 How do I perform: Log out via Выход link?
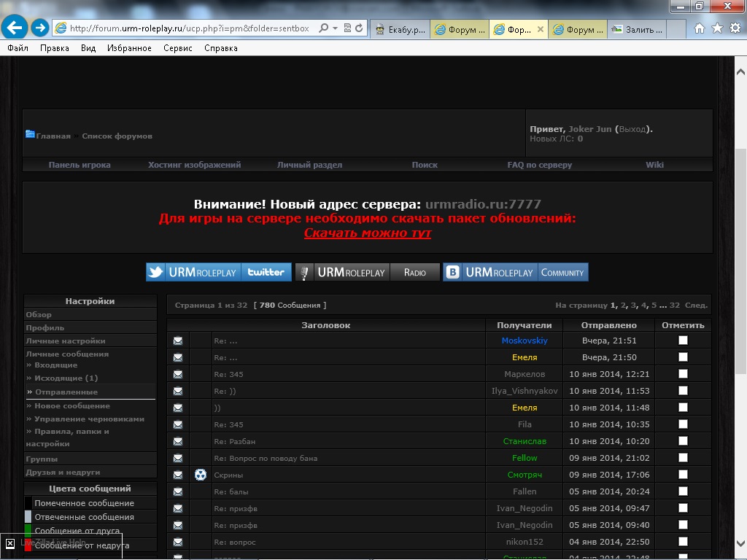pos(632,129)
